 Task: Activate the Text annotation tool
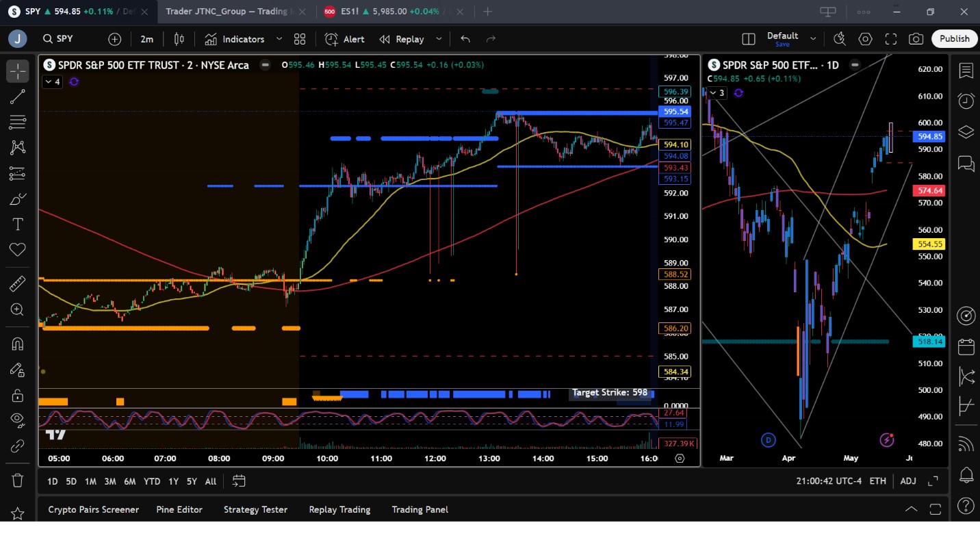[x=18, y=225]
